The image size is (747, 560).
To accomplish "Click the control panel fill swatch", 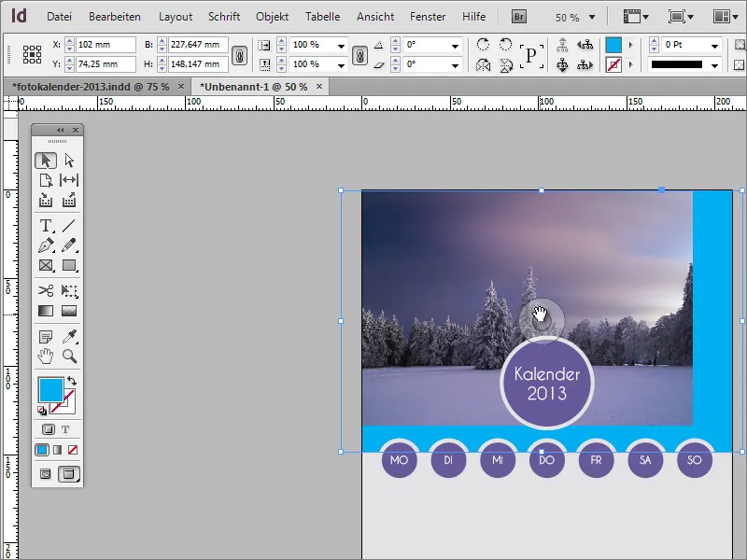I will pos(613,45).
